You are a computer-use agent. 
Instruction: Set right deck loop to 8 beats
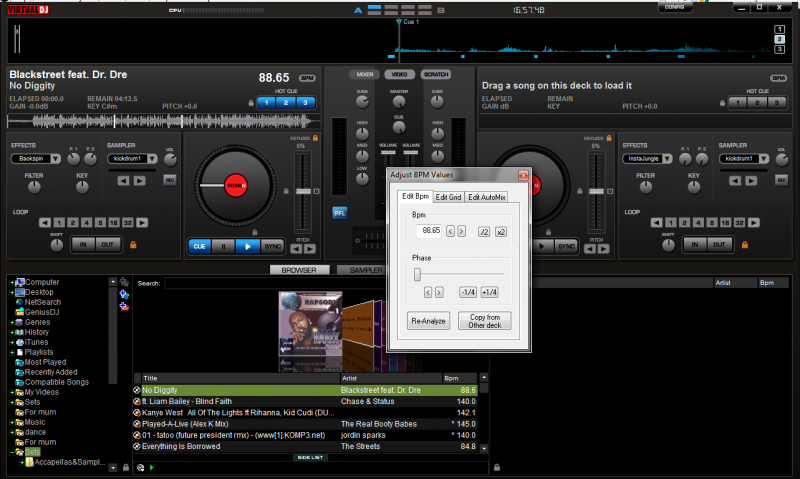[712, 222]
